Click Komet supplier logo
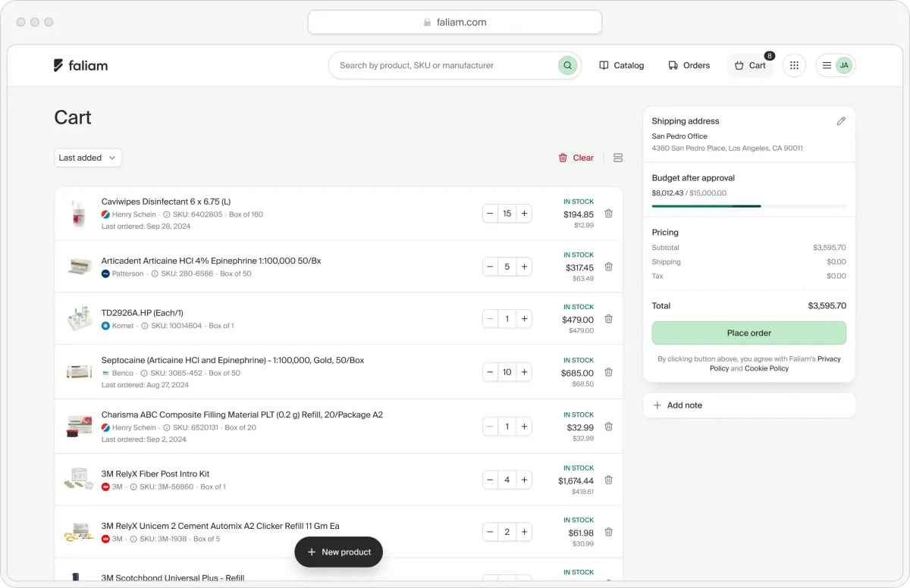The image size is (910, 588). tap(105, 326)
